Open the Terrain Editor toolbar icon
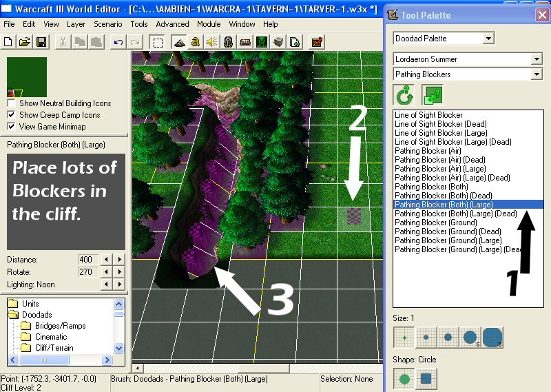The height and width of the screenshot is (392, 551). (179, 42)
